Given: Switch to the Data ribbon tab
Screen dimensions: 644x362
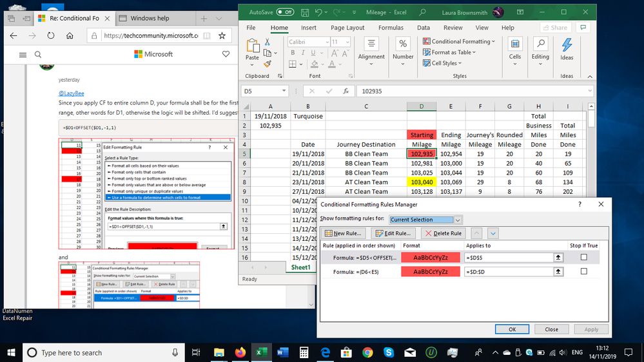Looking at the screenshot, I should pos(424,28).
